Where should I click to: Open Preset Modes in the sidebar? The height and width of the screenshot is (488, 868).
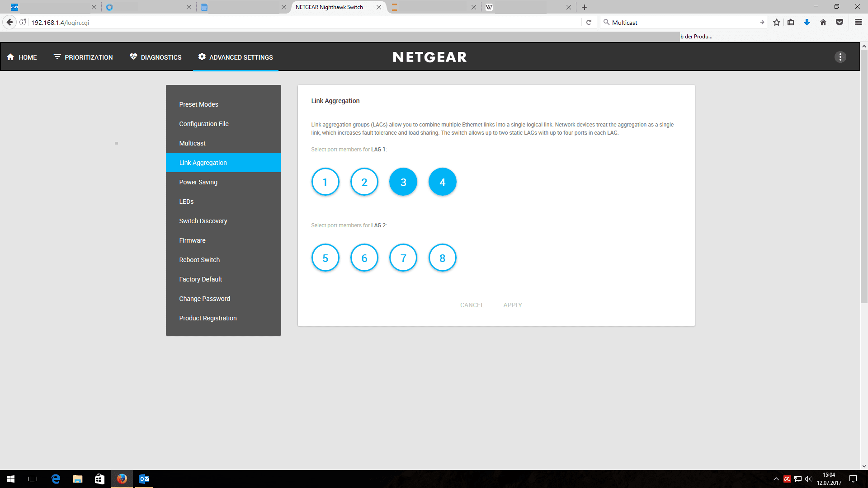pyautogui.click(x=223, y=104)
